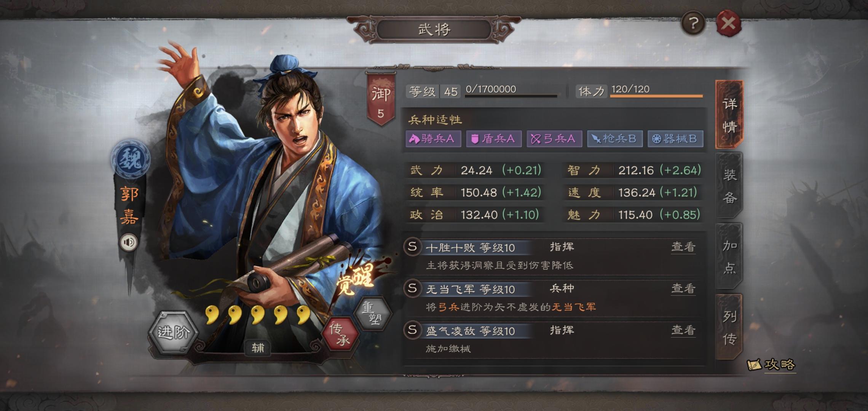Open the question mark help icon
Viewport: 868px width, 411px height.
click(x=693, y=24)
